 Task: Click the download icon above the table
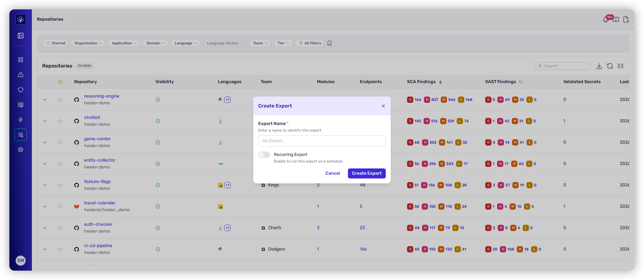599,66
